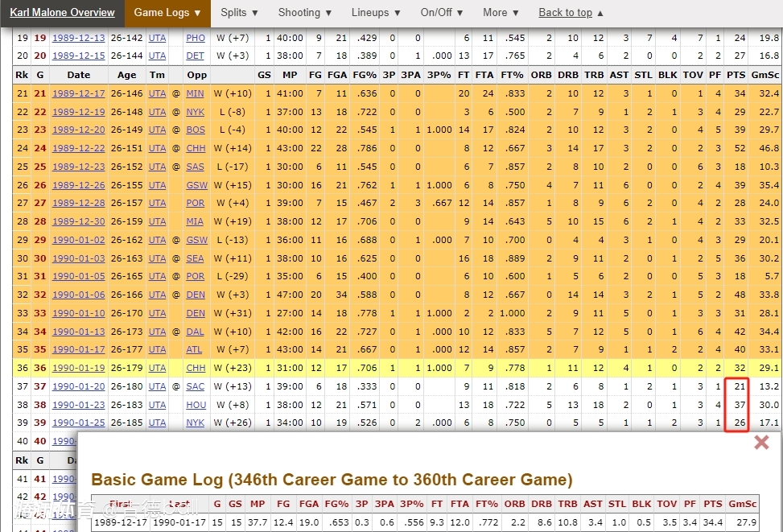The width and height of the screenshot is (783, 532).
Task: Open the More dropdown
Action: tap(501, 13)
